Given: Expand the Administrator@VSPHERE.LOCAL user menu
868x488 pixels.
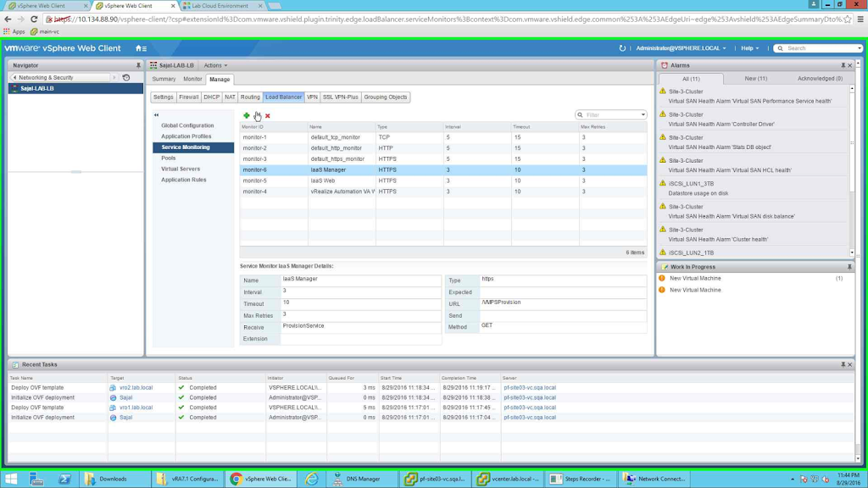Looking at the screenshot, I should 681,48.
